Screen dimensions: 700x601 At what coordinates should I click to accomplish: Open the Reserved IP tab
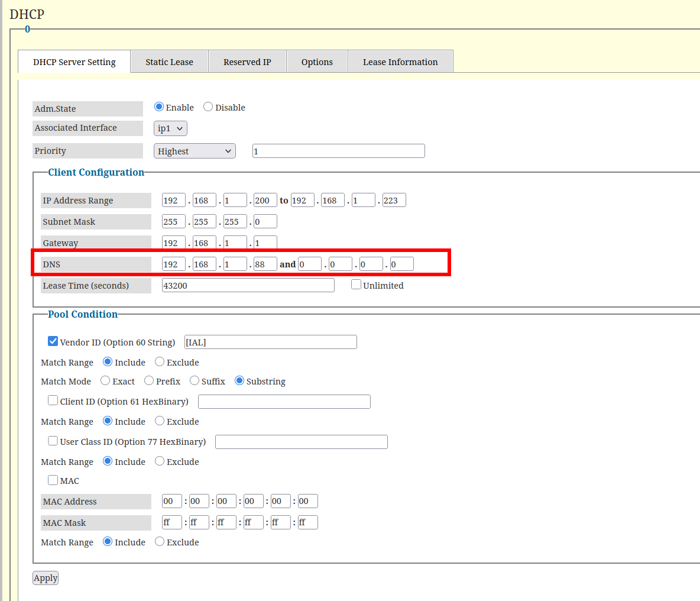[247, 62]
